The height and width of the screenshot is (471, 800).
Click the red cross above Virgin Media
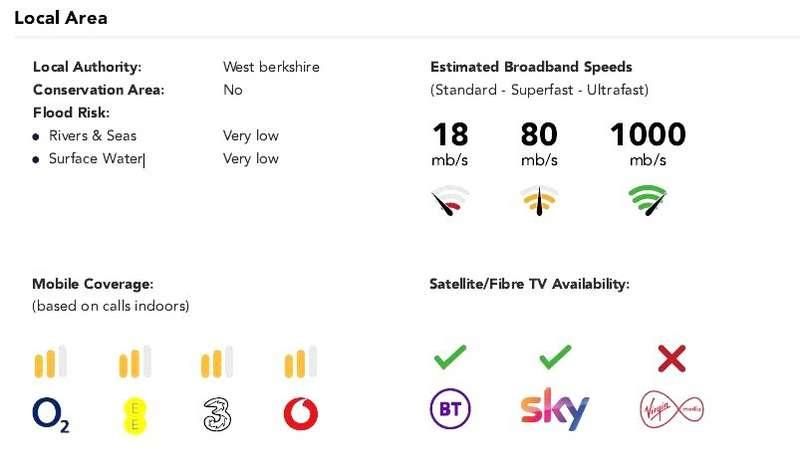[673, 357]
